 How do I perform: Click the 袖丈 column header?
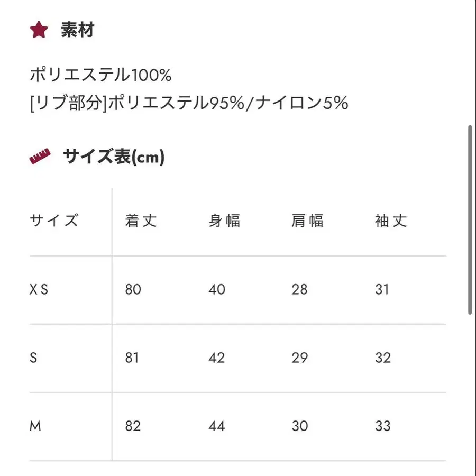click(x=391, y=221)
